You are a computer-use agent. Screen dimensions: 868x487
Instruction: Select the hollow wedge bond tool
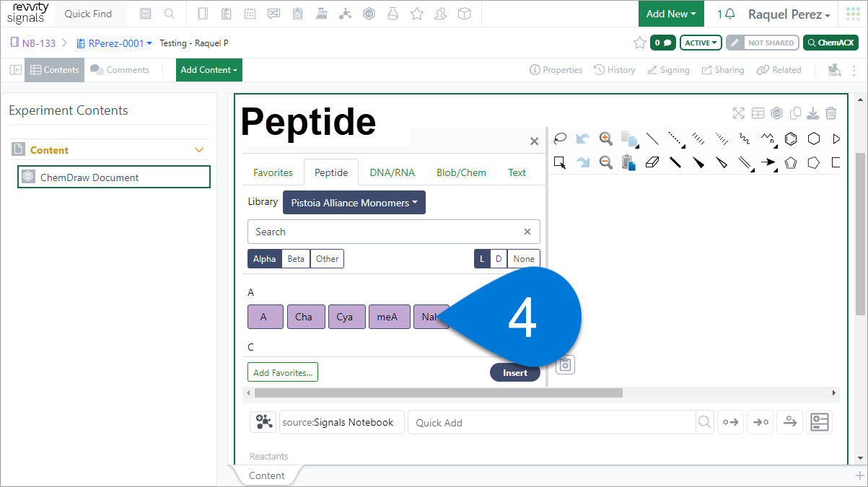tap(722, 162)
